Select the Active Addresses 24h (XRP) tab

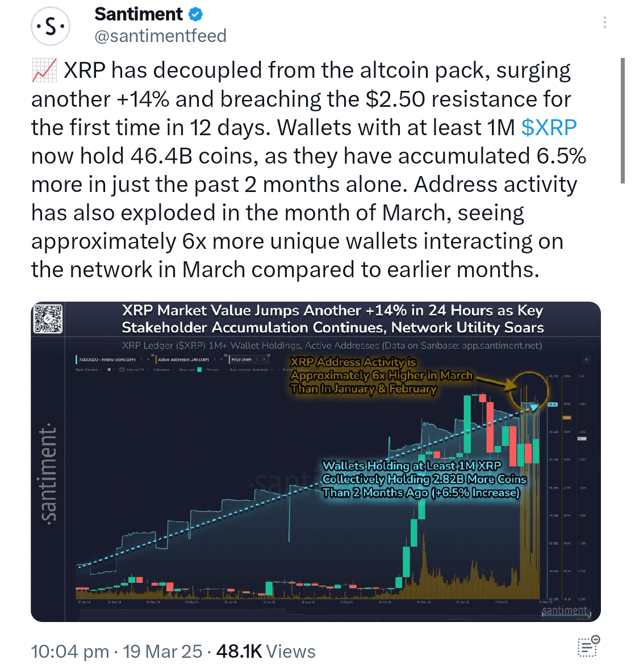184,360
